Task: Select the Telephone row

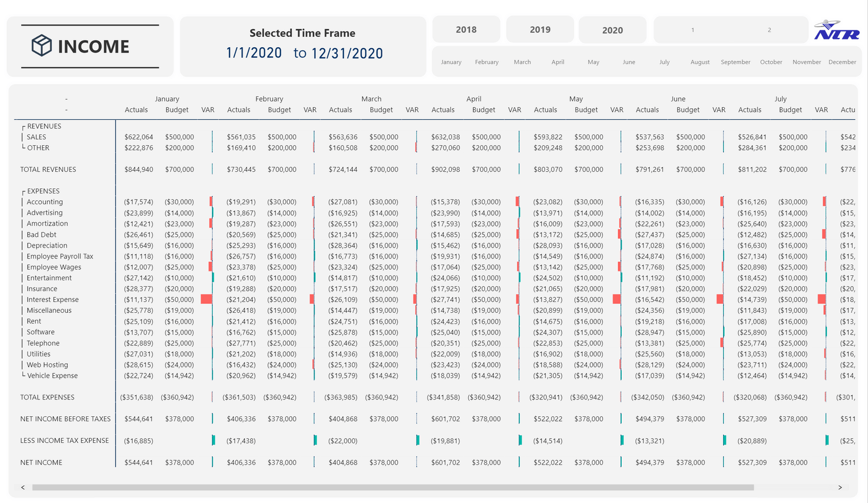Action: pos(43,343)
